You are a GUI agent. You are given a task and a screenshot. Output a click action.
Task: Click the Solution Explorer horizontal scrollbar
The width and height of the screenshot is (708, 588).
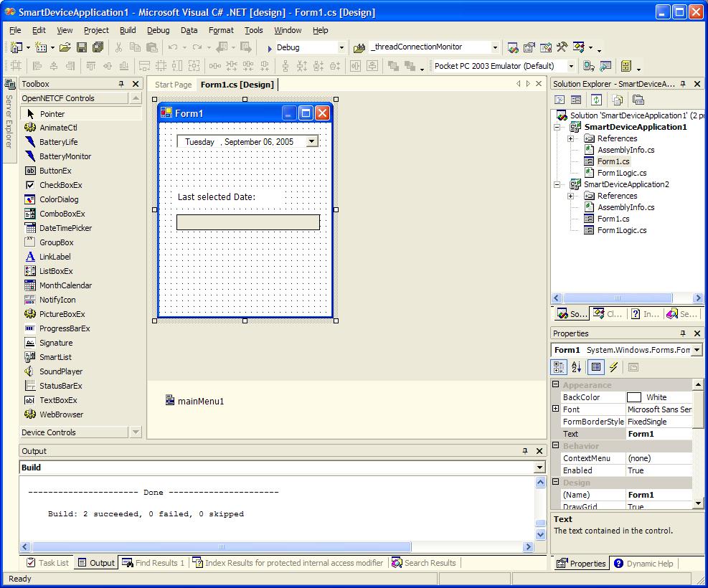(x=617, y=298)
